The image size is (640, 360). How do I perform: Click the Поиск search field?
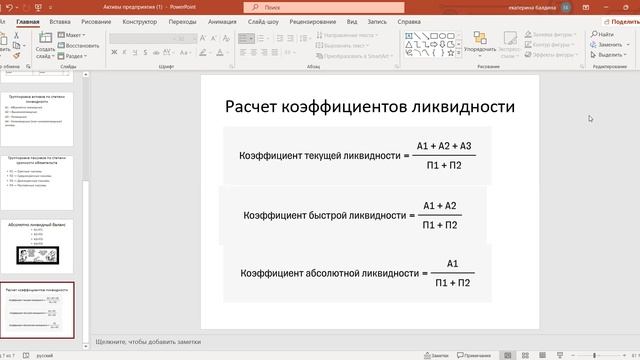pos(324,7)
